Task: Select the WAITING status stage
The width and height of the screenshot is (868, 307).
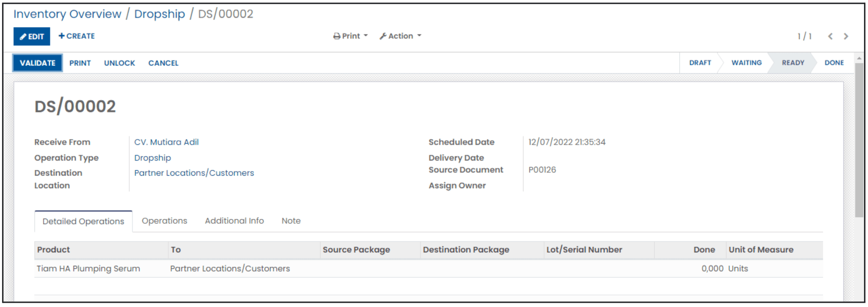Action: 746,63
